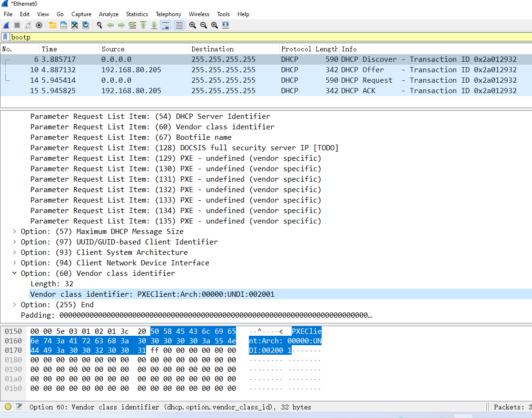Expand Option (93) Client System Architecture
The width and height of the screenshot is (532, 418).
15,253
